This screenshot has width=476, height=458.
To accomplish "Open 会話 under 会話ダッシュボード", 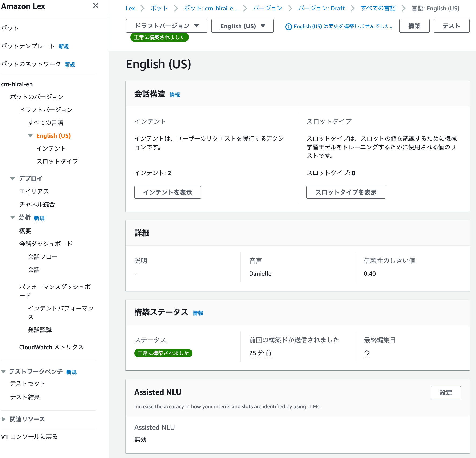I will point(34,270).
